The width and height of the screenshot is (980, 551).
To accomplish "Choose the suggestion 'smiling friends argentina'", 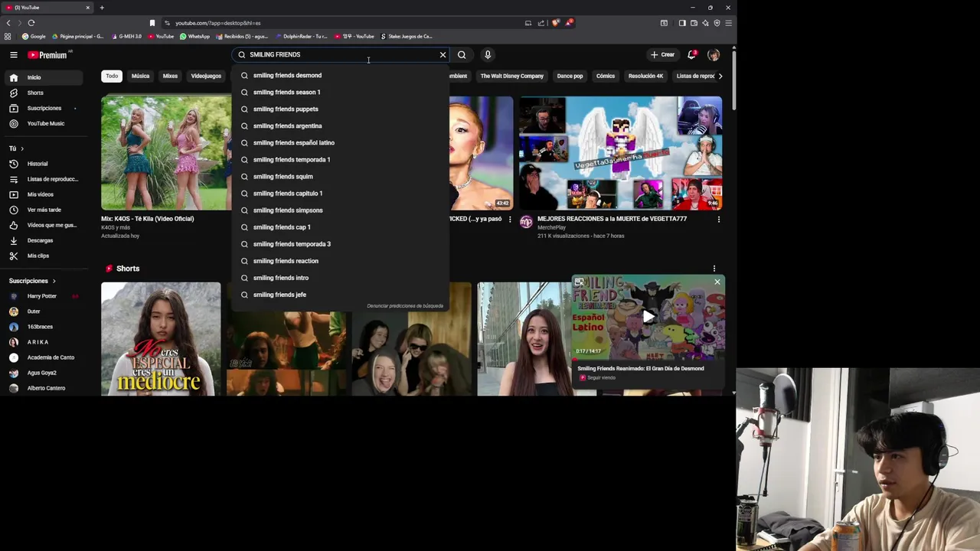I will [340, 126].
